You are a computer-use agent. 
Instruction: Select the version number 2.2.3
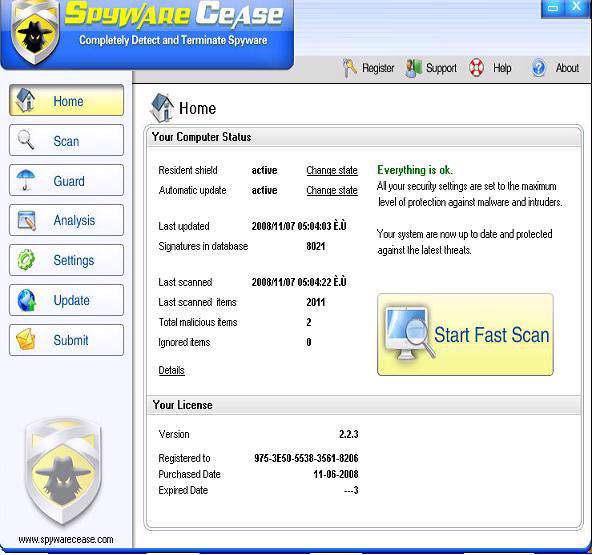pos(348,434)
